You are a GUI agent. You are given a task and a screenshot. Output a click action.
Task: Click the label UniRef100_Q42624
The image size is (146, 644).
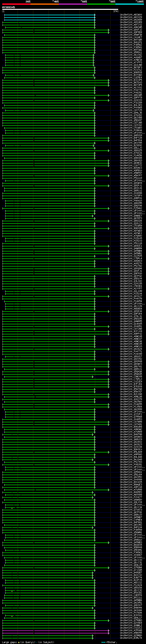(131, 349)
